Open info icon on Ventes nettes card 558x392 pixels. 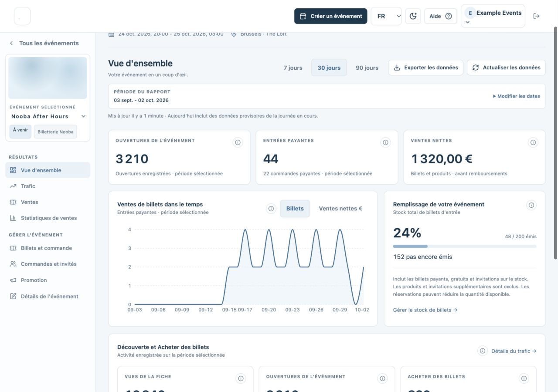tap(533, 142)
